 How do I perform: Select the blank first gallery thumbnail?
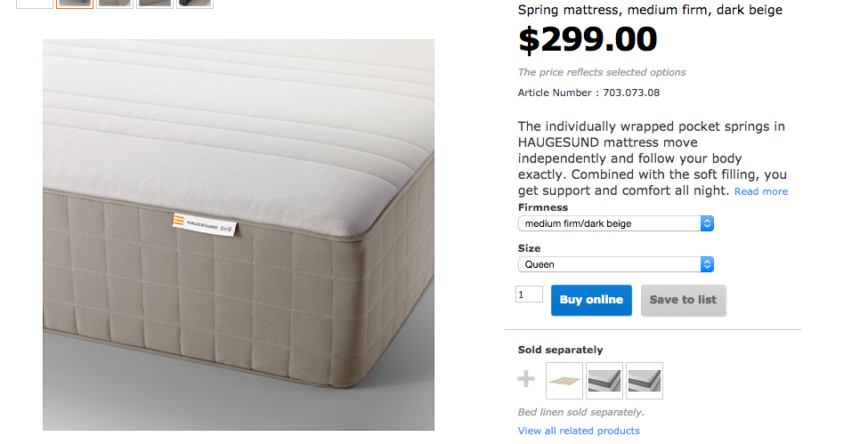pos(35,4)
